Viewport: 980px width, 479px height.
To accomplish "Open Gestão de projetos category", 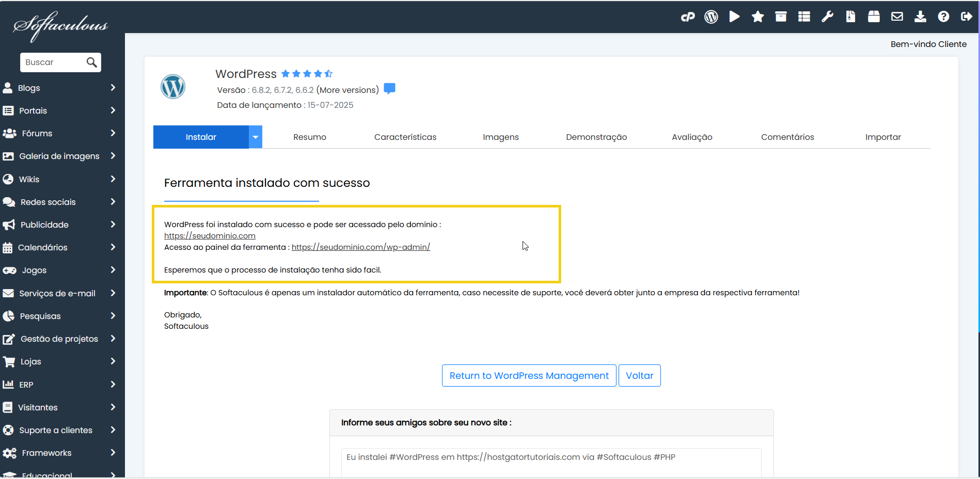I will tap(62, 339).
